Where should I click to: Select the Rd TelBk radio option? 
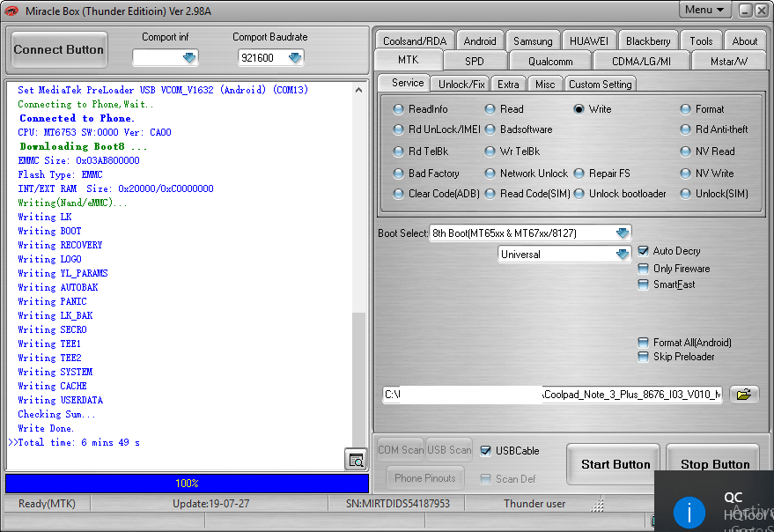(x=398, y=151)
